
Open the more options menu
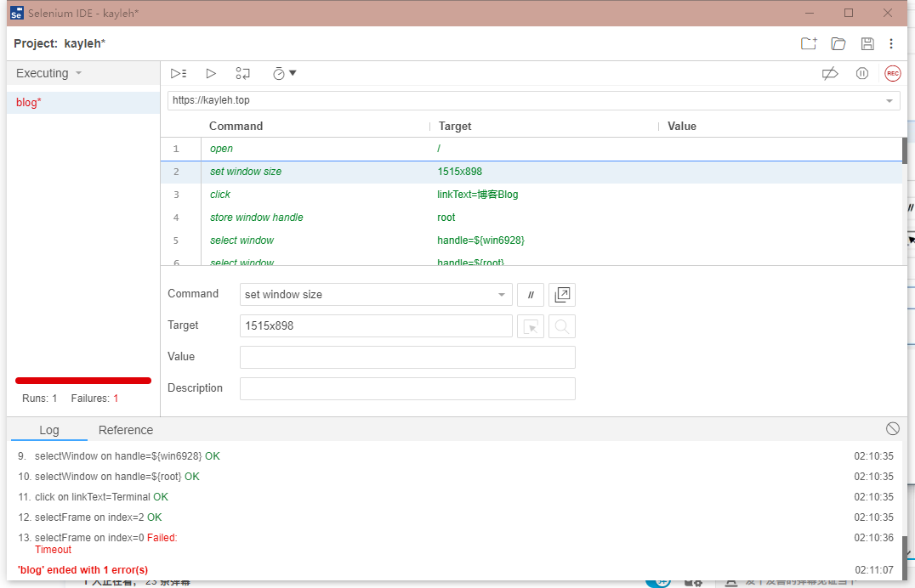[891, 43]
